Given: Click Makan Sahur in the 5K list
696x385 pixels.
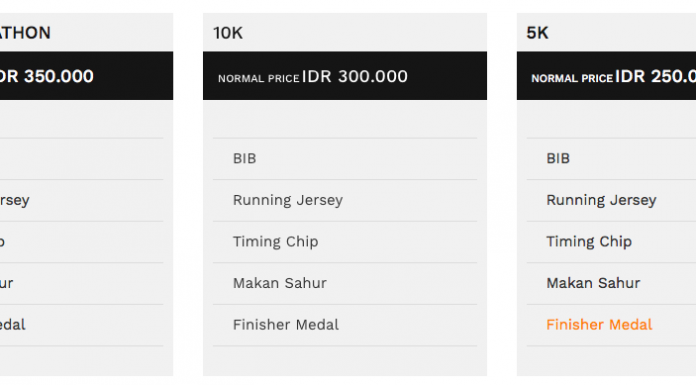Looking at the screenshot, I should [593, 283].
